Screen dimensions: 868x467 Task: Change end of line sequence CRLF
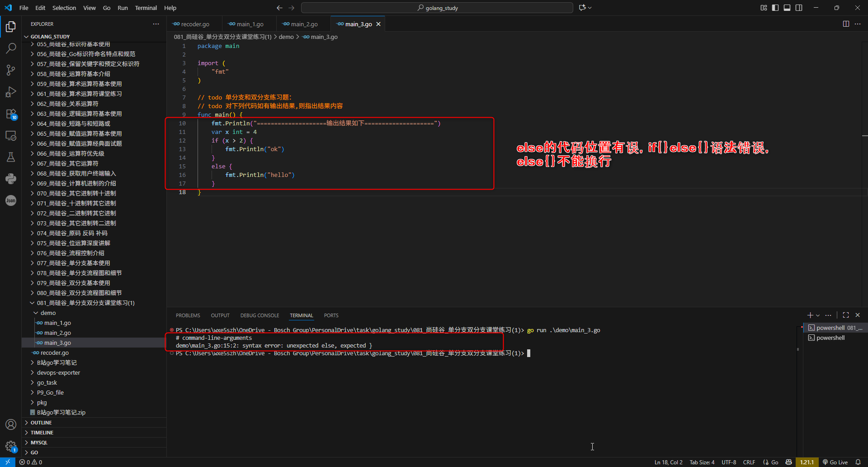(x=749, y=462)
